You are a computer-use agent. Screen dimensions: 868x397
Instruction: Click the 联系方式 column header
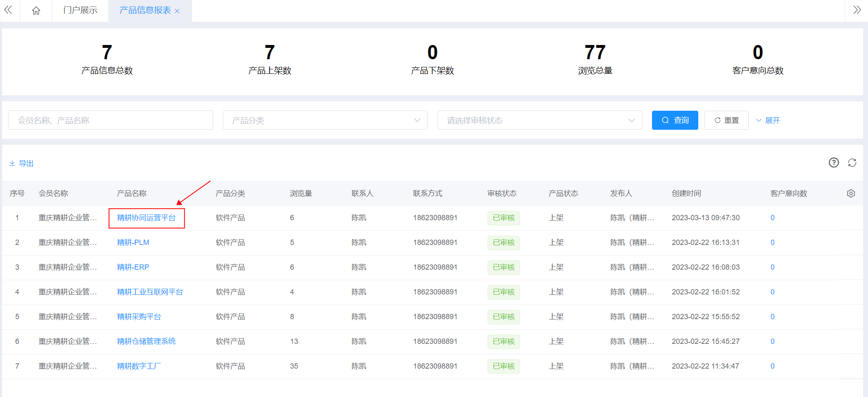point(428,193)
